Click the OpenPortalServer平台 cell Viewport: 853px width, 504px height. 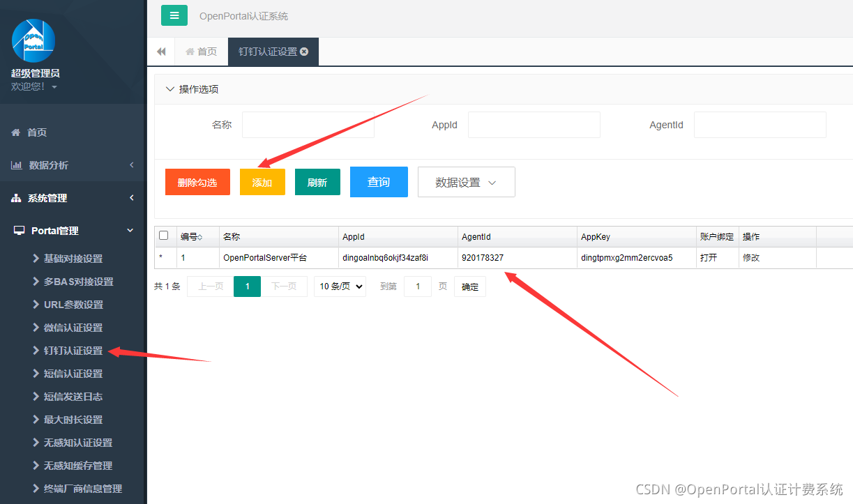[x=279, y=258]
